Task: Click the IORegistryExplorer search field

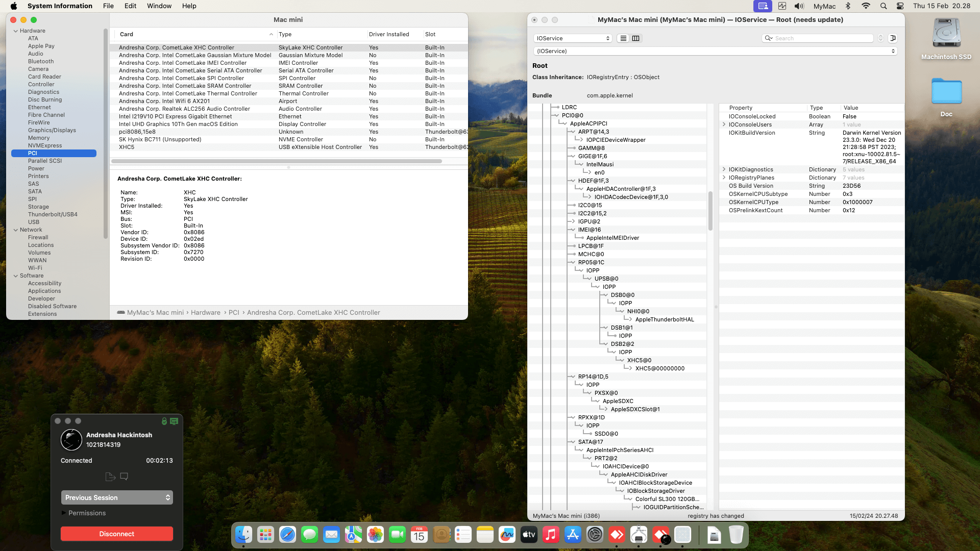Action: point(818,38)
